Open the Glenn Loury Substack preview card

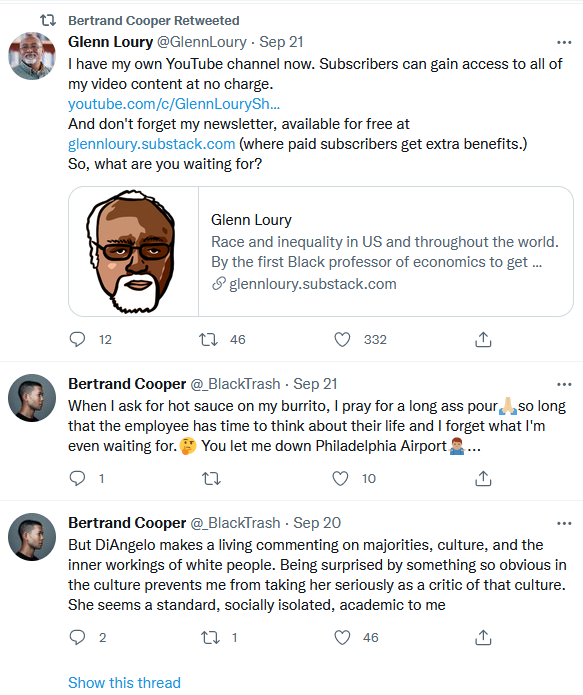(321, 251)
